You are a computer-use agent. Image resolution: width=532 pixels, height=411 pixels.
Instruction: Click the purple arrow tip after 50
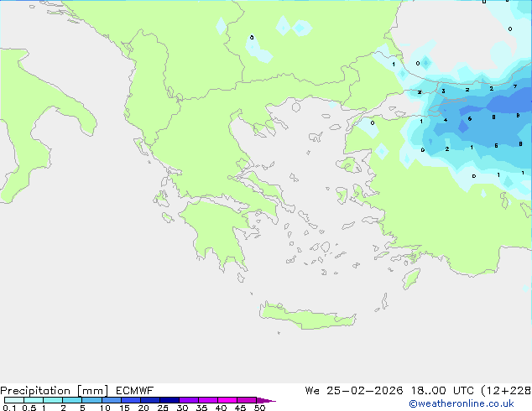pos(266,400)
